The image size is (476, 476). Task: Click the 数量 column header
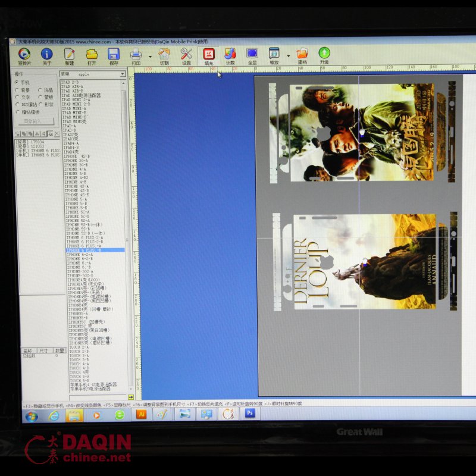[x=59, y=350]
